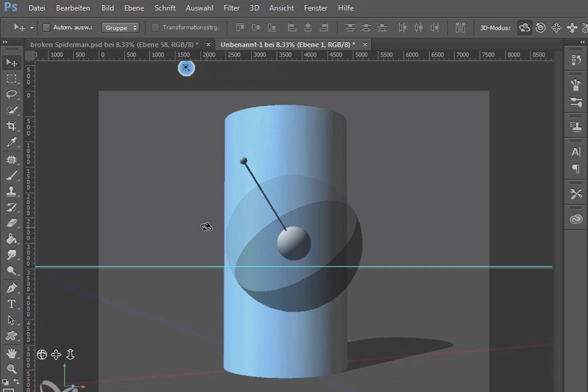Select the Spot Healing Brush tool
588x392 pixels.
pyautogui.click(x=12, y=159)
